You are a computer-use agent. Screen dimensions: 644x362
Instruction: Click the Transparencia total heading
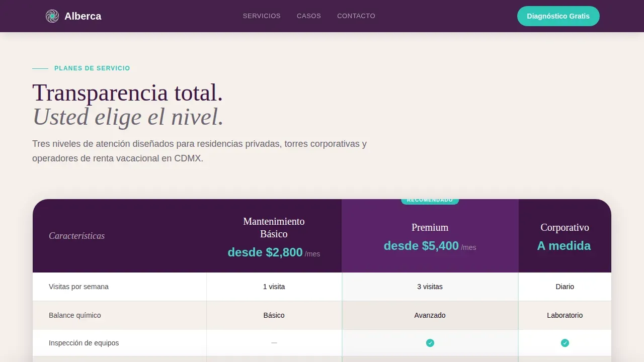pyautogui.click(x=128, y=93)
